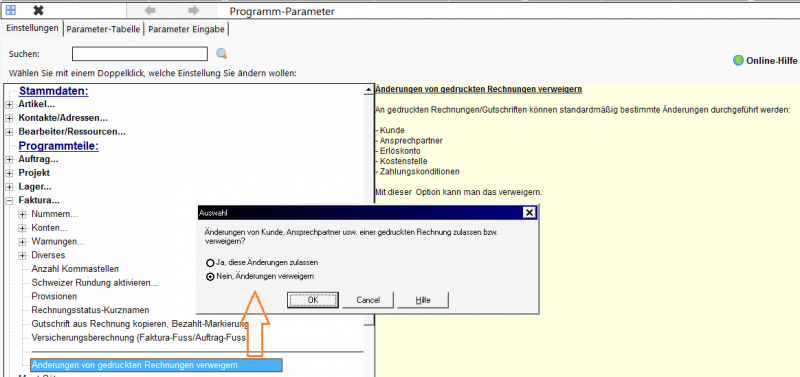Select Rechnungsstatus-Kurznamen entry

click(x=90, y=310)
